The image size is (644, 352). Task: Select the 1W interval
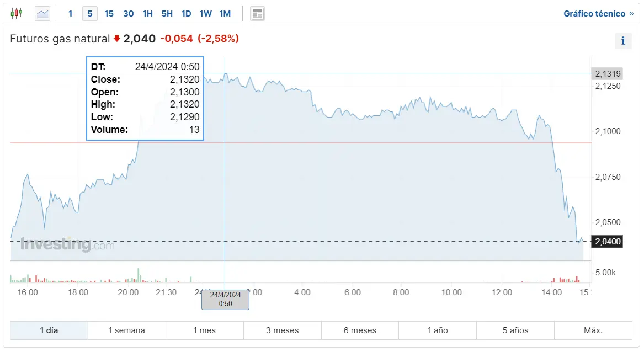(205, 13)
